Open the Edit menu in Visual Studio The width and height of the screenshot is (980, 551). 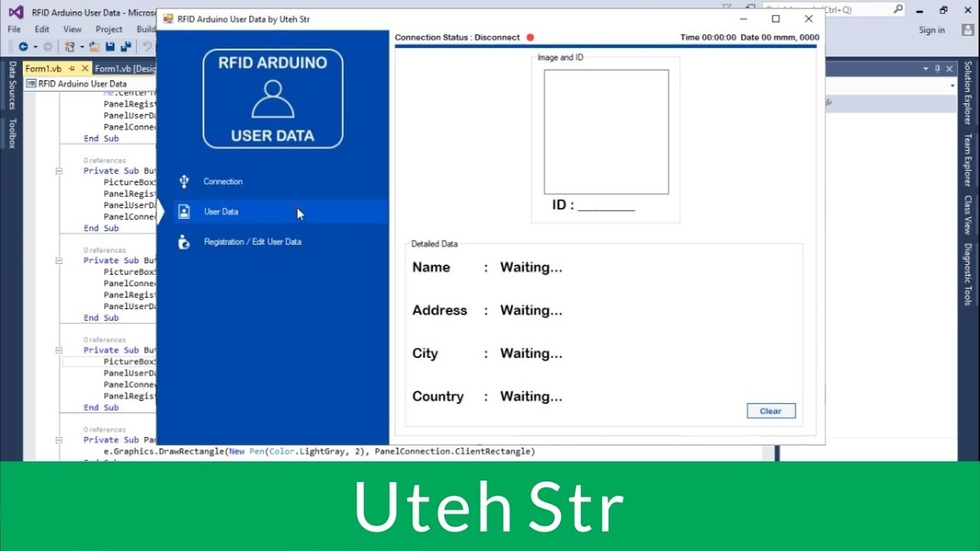pyautogui.click(x=42, y=29)
